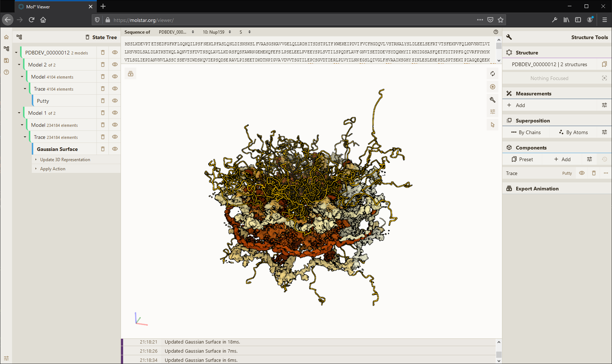This screenshot has width=612, height=364.
Task: Delete the Trace component in Components
Action: coord(594,173)
